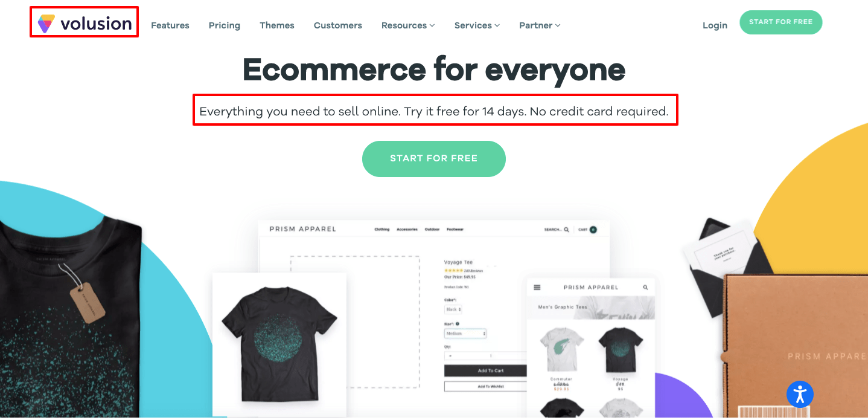Open the Themes menu item
Screen dimensions: 868x420
pos(277,25)
